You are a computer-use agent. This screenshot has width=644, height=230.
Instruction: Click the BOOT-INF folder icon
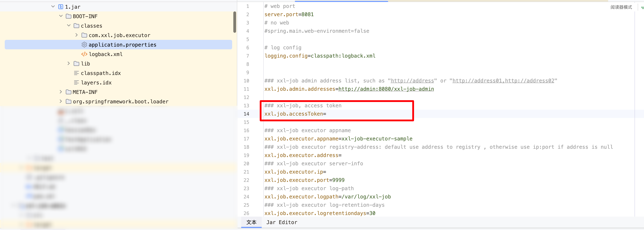coord(69,16)
